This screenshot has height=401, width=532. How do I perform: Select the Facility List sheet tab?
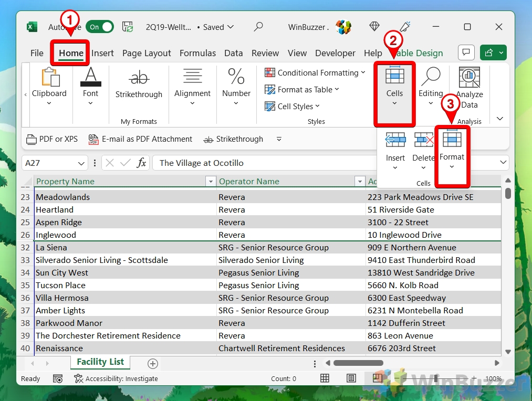[x=100, y=362]
